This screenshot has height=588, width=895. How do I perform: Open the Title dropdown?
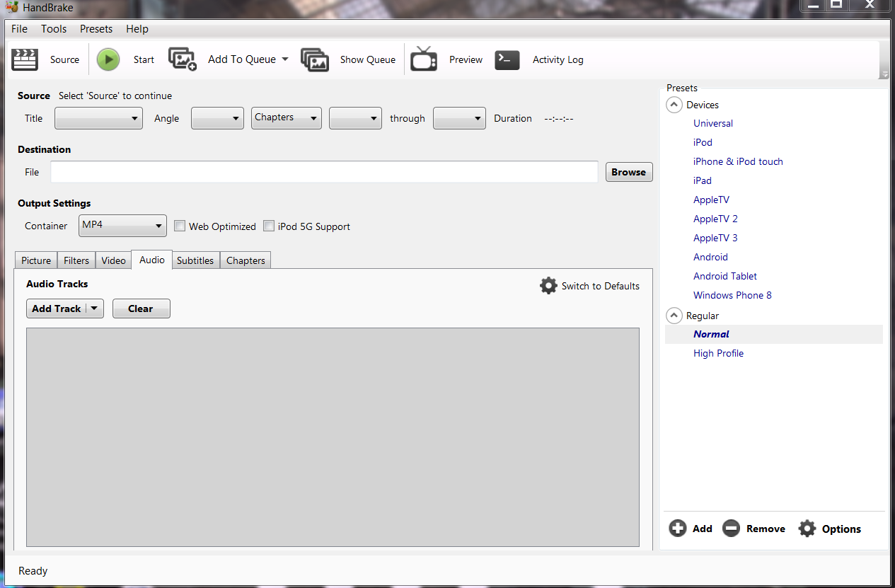98,118
